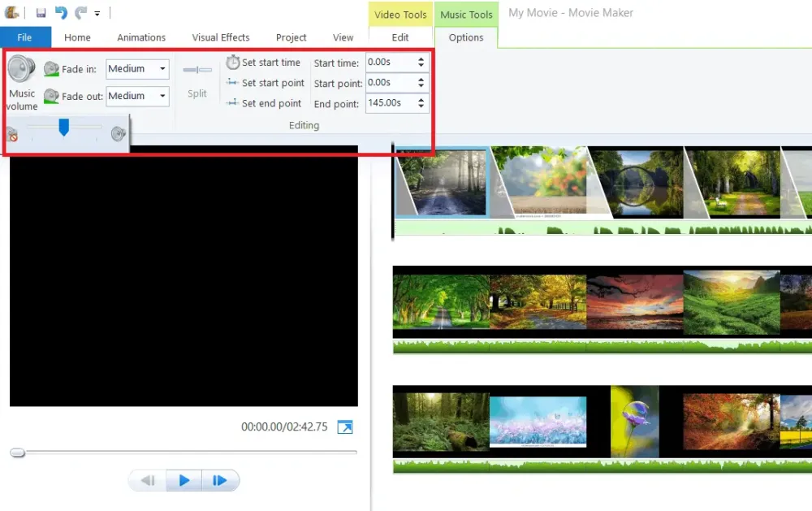The image size is (812, 511).
Task: Decrease the End point with the down arrow
Action: point(421,106)
